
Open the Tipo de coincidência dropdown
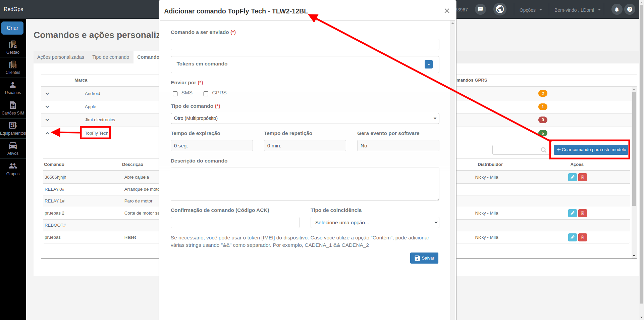(375, 223)
